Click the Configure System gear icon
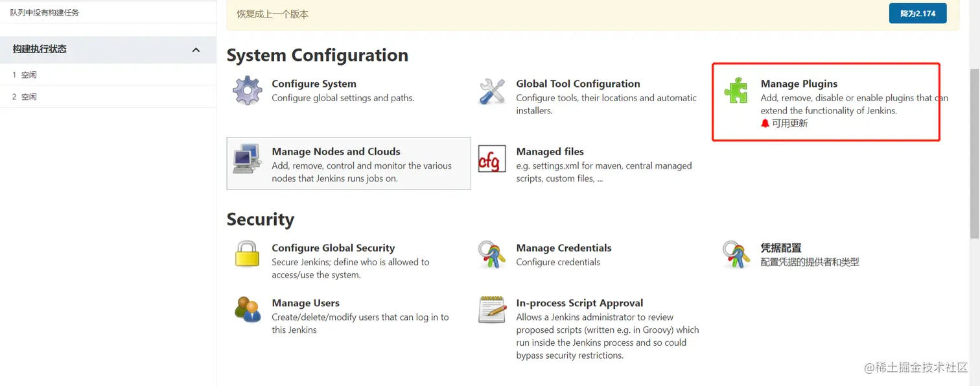 coord(247,91)
